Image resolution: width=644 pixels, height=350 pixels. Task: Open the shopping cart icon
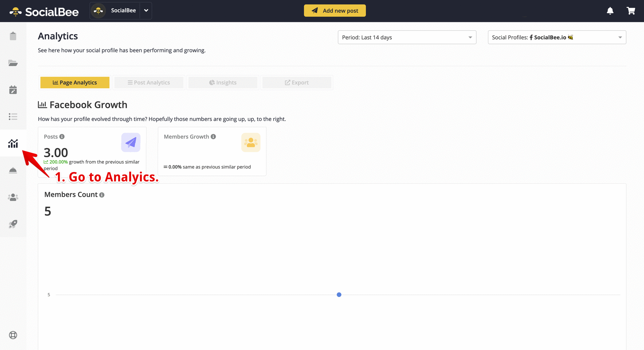(631, 11)
